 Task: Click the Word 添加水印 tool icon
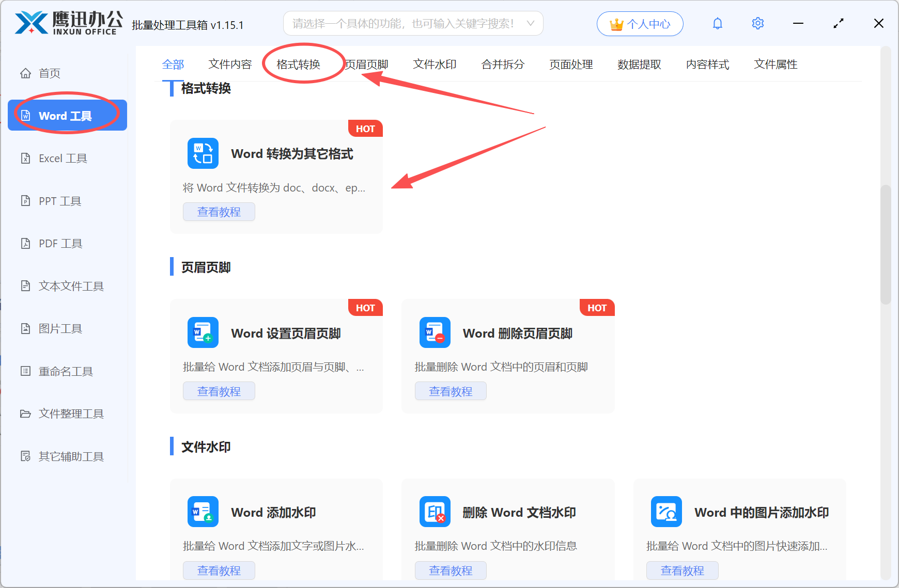point(203,512)
